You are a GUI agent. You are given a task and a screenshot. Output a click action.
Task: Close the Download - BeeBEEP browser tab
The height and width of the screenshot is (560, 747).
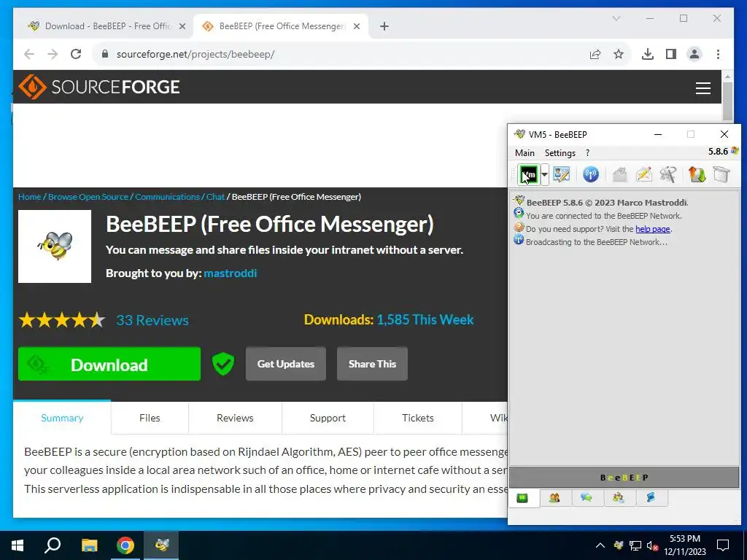[x=182, y=26]
